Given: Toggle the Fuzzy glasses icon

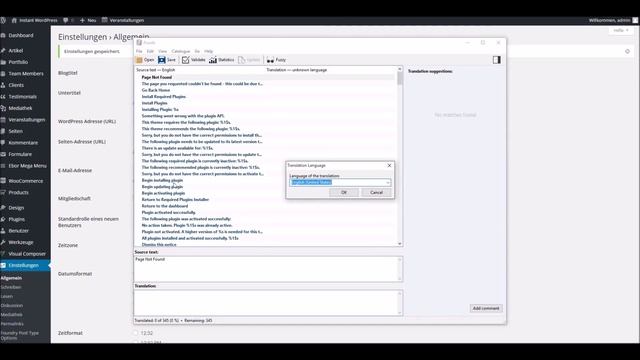Looking at the screenshot, I should coord(270,60).
